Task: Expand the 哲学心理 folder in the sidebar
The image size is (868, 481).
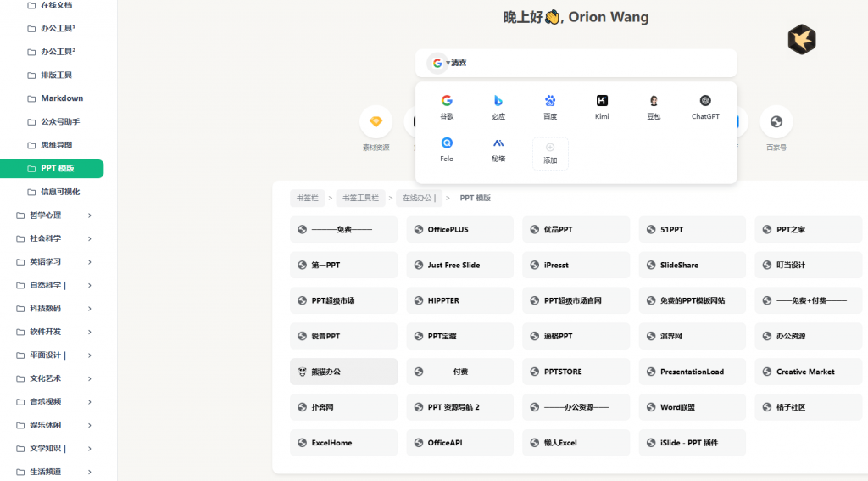Action: pos(89,215)
